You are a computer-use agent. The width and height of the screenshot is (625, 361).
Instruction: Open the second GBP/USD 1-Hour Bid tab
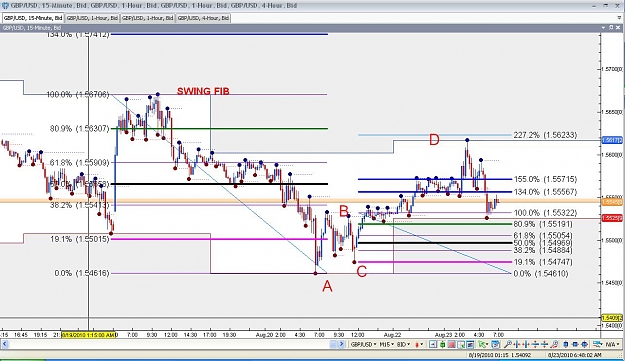(148, 18)
